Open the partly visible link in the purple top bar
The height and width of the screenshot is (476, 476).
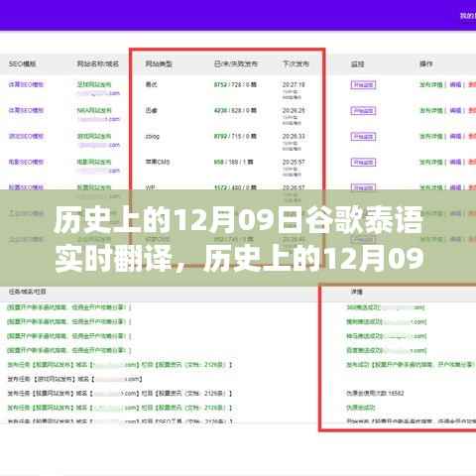468,16
